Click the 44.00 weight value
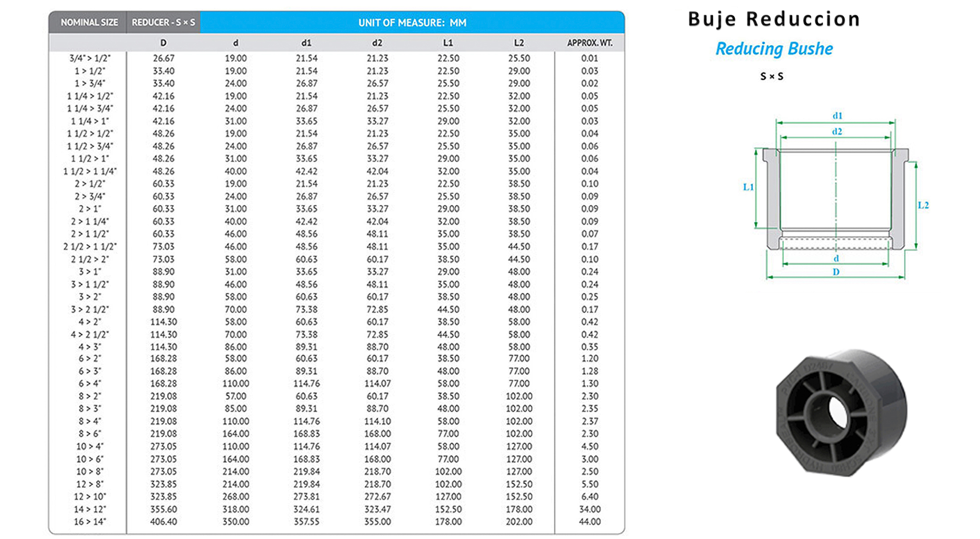 (589, 522)
